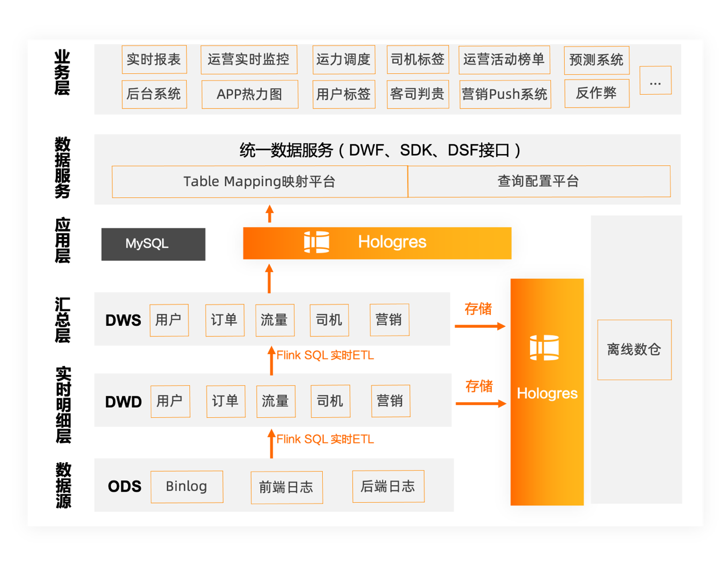Click the dark MySQL block
The width and height of the screenshot is (728, 567).
point(153,244)
